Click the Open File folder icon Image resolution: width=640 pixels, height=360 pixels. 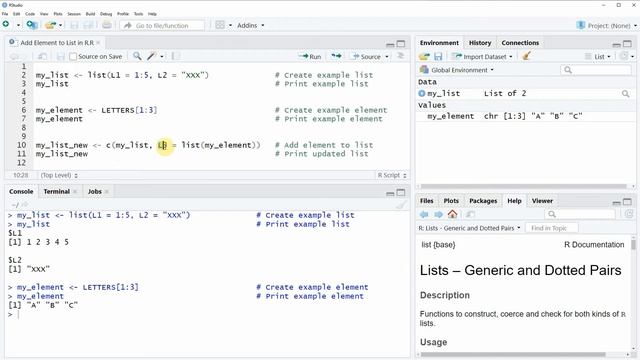[x=50, y=25]
